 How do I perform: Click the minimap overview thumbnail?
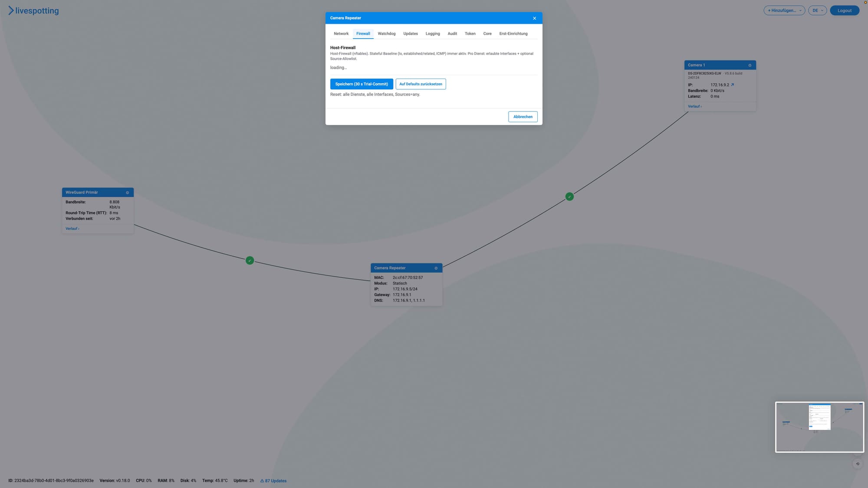coord(819,427)
